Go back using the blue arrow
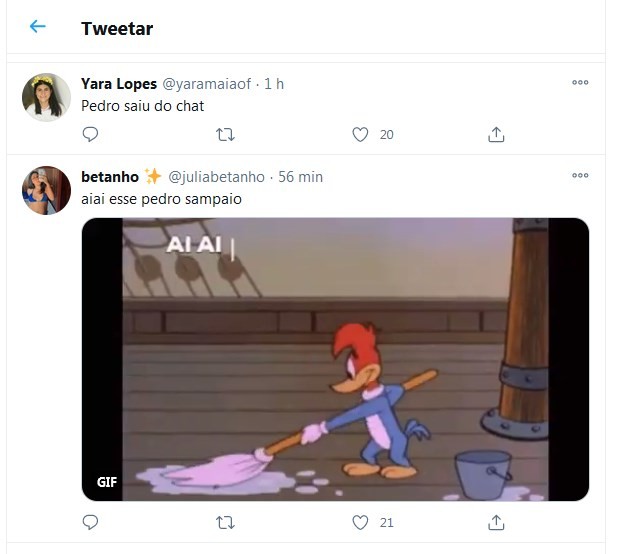This screenshot has height=554, width=620. tap(38, 26)
